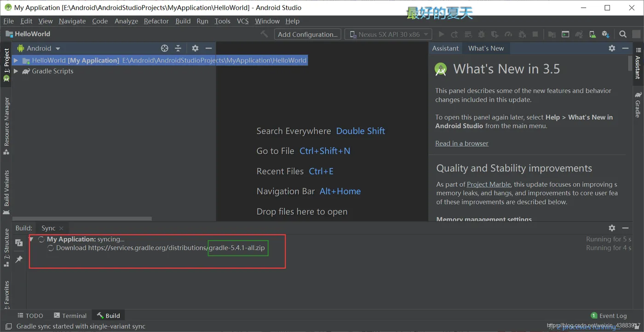Click Collapse All icon in the Project panel
The width and height of the screenshot is (644, 332).
pyautogui.click(x=178, y=48)
